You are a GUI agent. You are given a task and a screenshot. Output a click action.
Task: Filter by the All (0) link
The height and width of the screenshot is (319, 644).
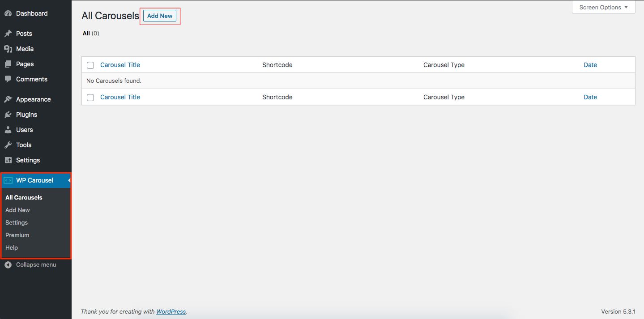(x=91, y=33)
